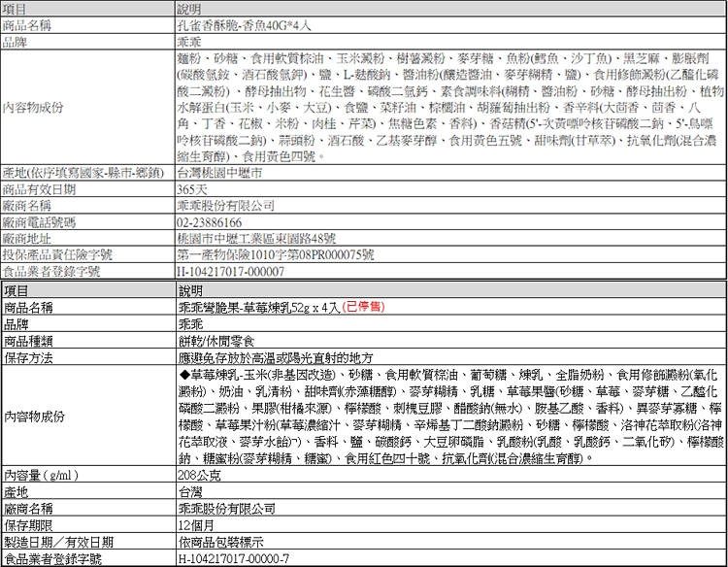Click ingredient text starting with ◆草莓煉乳-玉米

[x=450, y=417]
